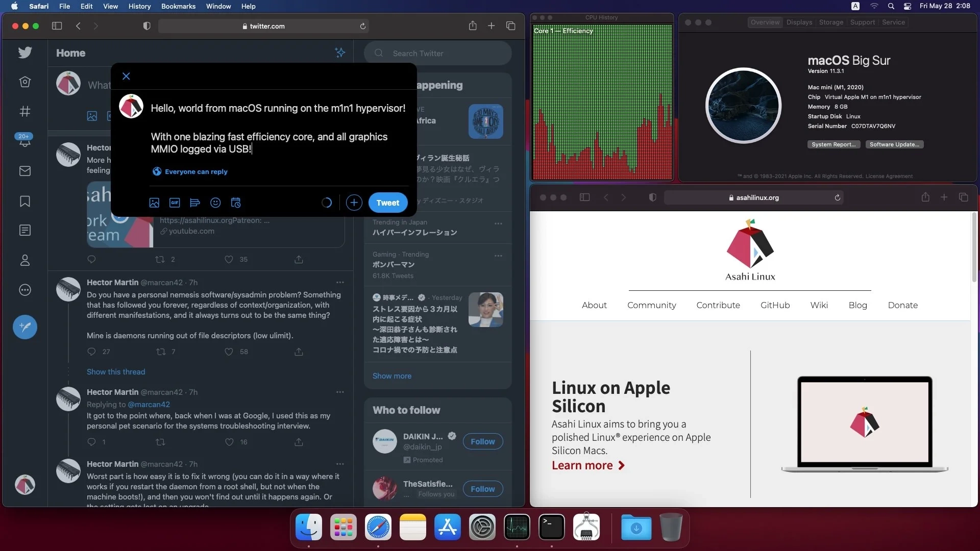Open more menu on 'personal nemesis' tweet
The image size is (980, 551).
340,282
